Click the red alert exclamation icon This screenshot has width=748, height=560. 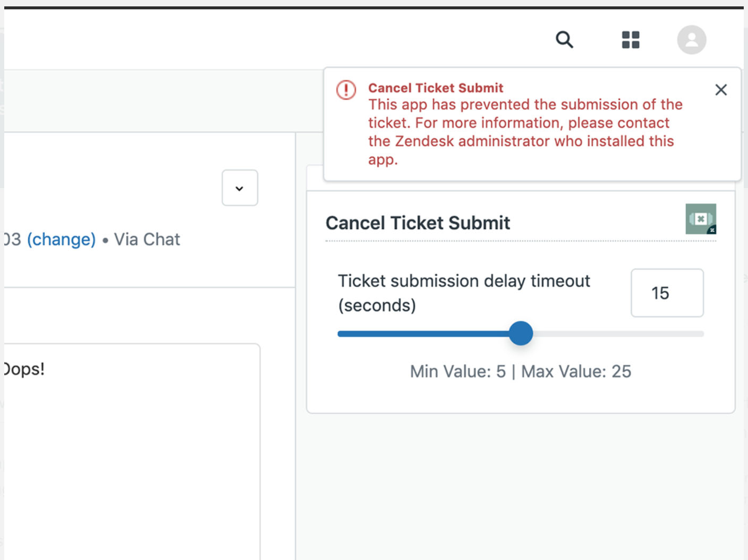(346, 90)
